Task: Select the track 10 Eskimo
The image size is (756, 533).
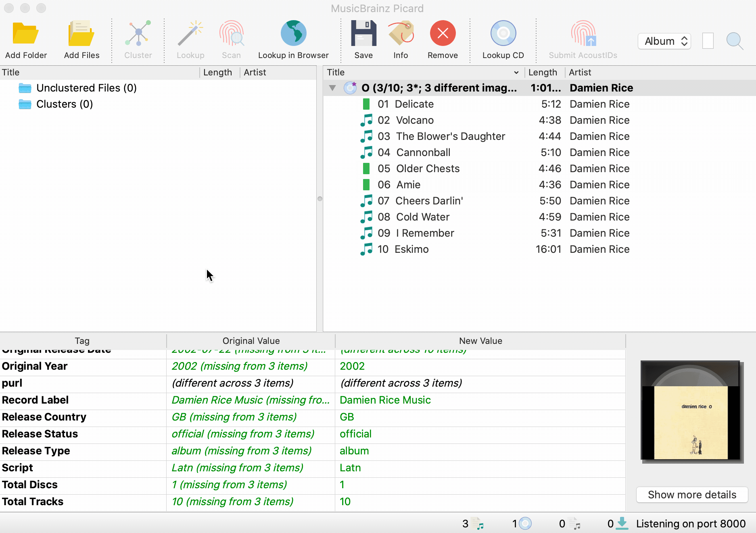Action: click(411, 249)
